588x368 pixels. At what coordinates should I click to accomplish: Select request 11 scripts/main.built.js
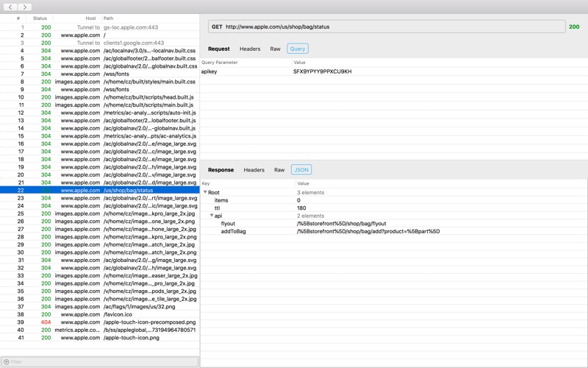coord(100,105)
